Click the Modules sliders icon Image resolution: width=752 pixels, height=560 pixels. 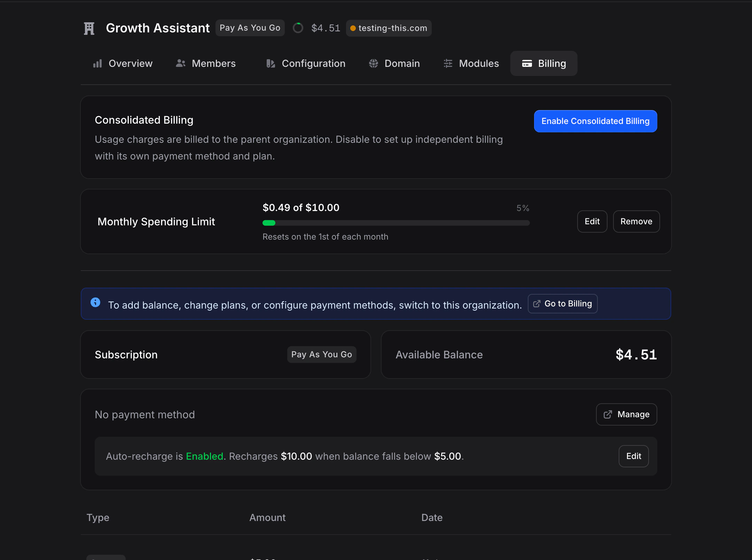pos(448,63)
